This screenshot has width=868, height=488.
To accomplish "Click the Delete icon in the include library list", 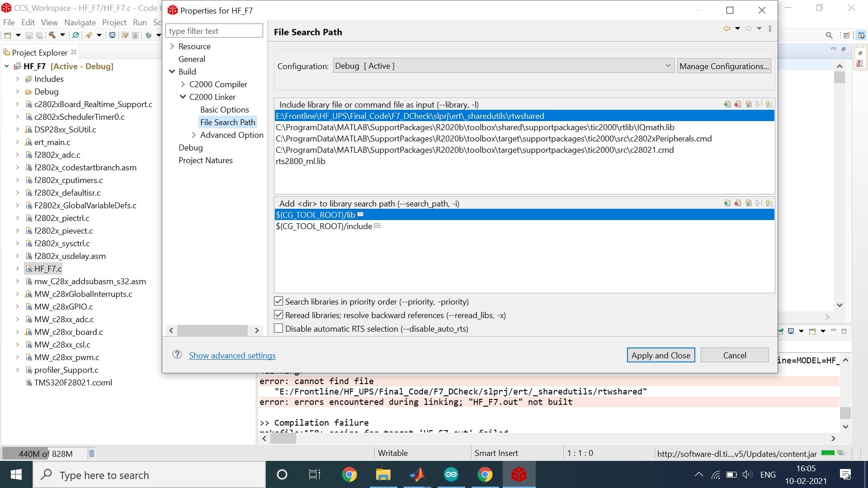I will (738, 104).
